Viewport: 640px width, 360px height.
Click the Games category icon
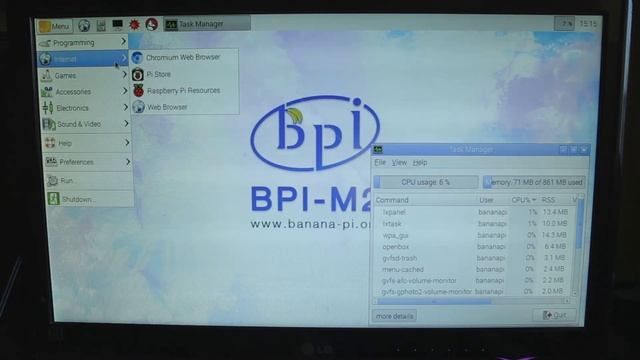tap(47, 76)
